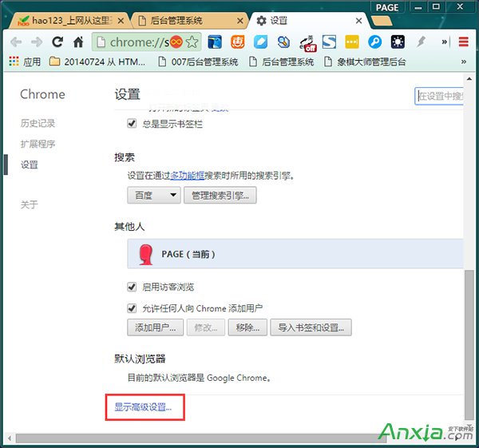479x448 pixels.
Task: Open the Chrome hamburger menu
Action: click(463, 42)
